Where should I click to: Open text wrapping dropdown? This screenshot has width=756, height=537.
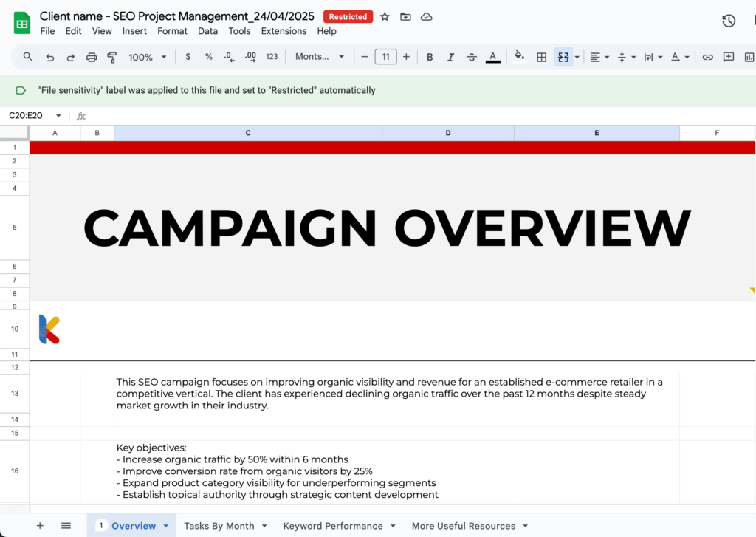click(x=653, y=57)
